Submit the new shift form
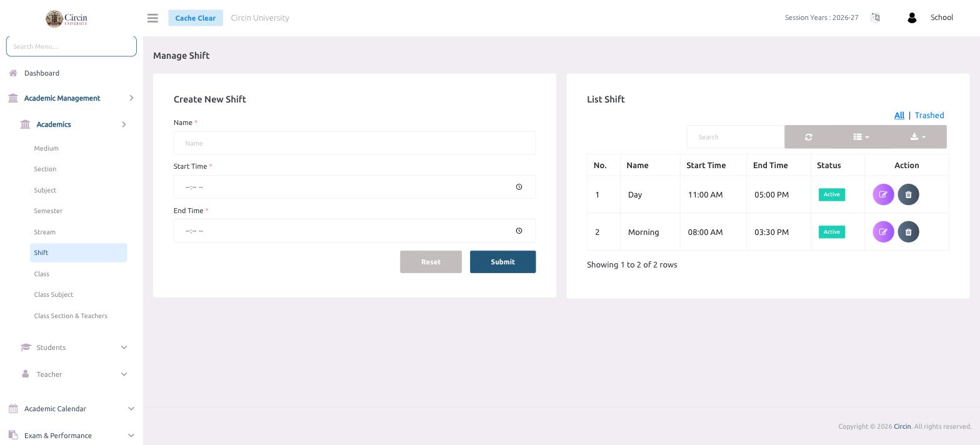This screenshot has width=980, height=445. (502, 262)
